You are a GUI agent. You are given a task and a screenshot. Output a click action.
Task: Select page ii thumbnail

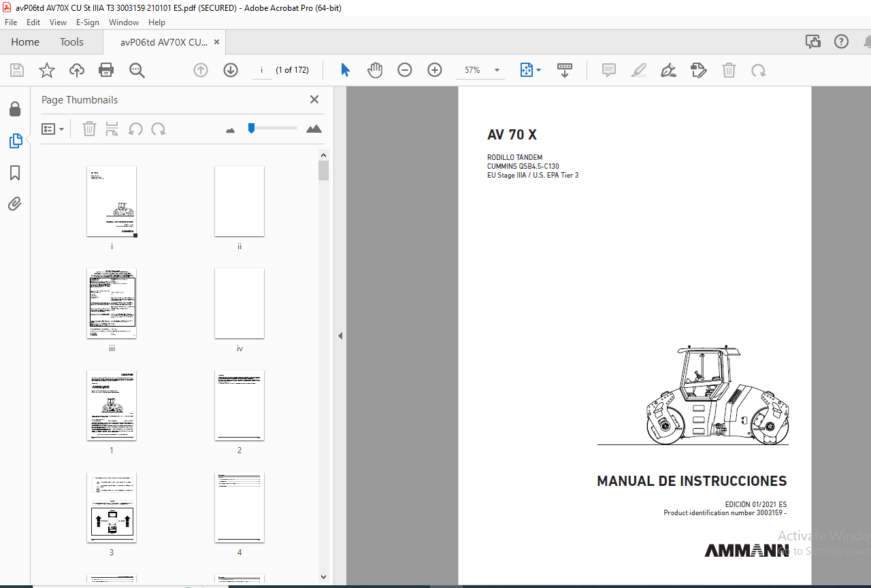(x=240, y=201)
